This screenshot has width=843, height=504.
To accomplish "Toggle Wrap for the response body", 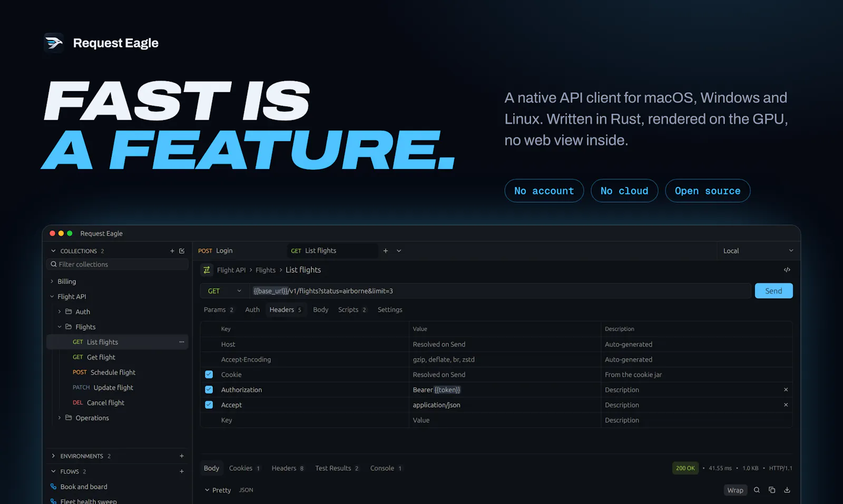I will tap(736, 490).
